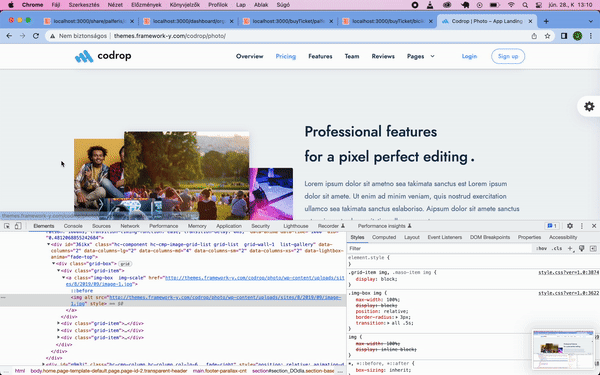Open DevTools settings gear

tap(570, 226)
